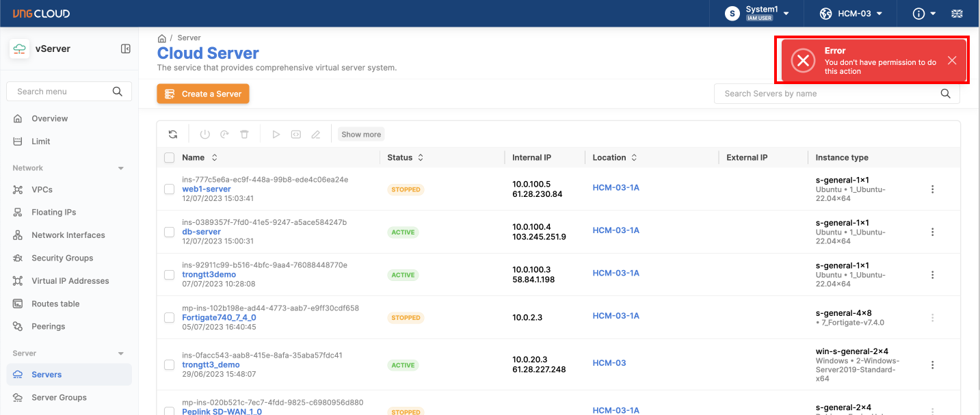Open the HCM-03 region dropdown
Viewport: 980px width, 415px height.
coord(851,14)
